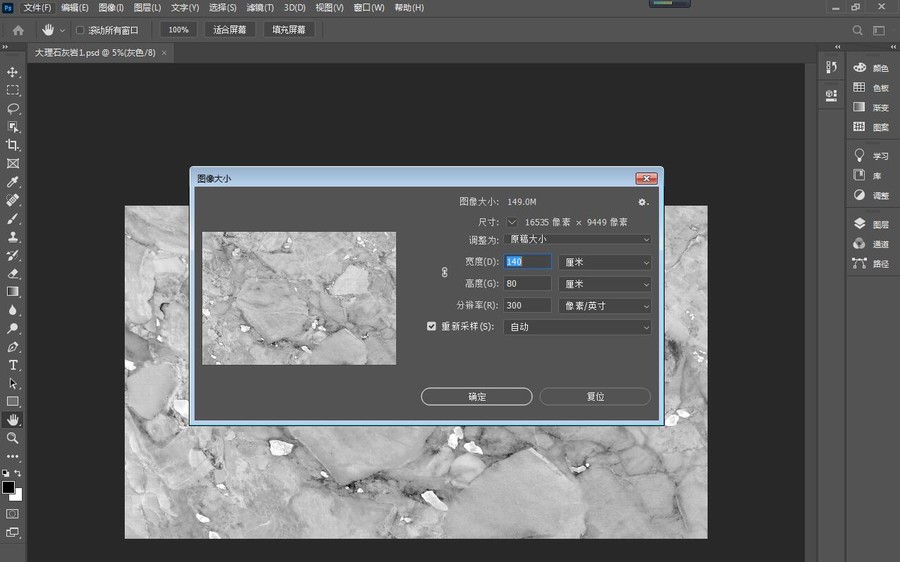Open the Height unit dropdown

click(x=605, y=284)
